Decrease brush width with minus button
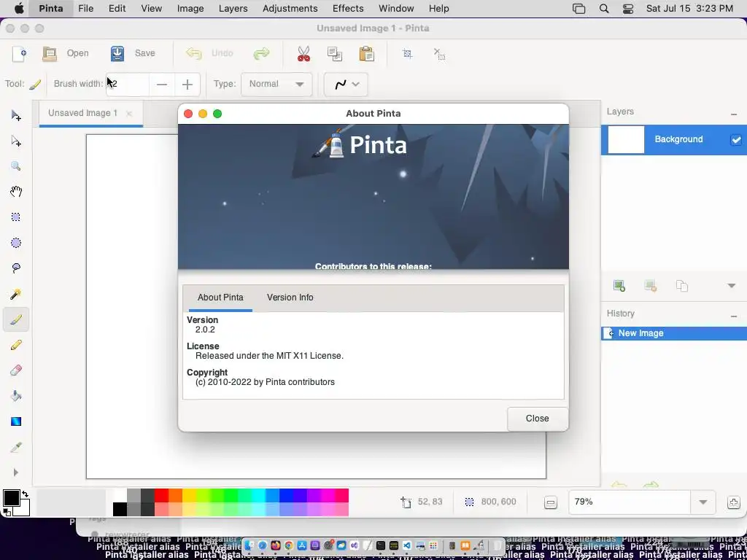 pyautogui.click(x=162, y=85)
